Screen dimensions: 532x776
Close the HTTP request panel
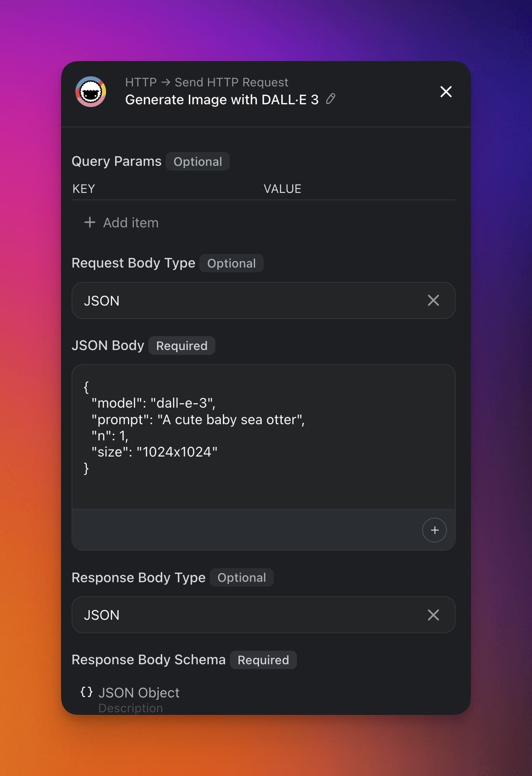click(446, 92)
